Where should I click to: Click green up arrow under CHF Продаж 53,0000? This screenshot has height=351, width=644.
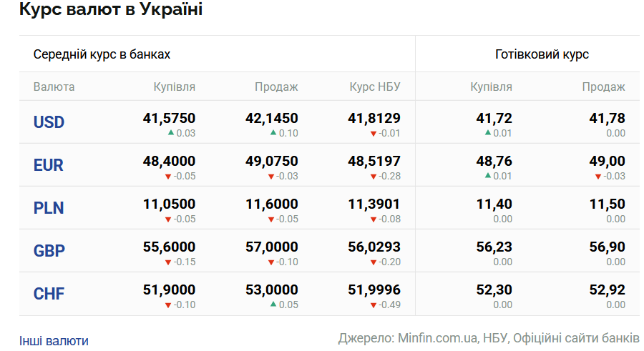[273, 305]
